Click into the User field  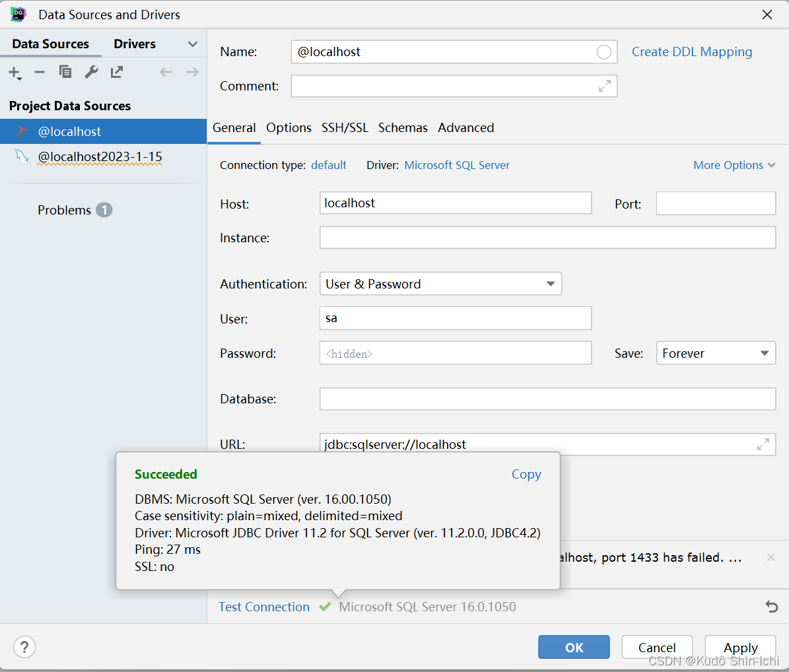pyautogui.click(x=455, y=318)
